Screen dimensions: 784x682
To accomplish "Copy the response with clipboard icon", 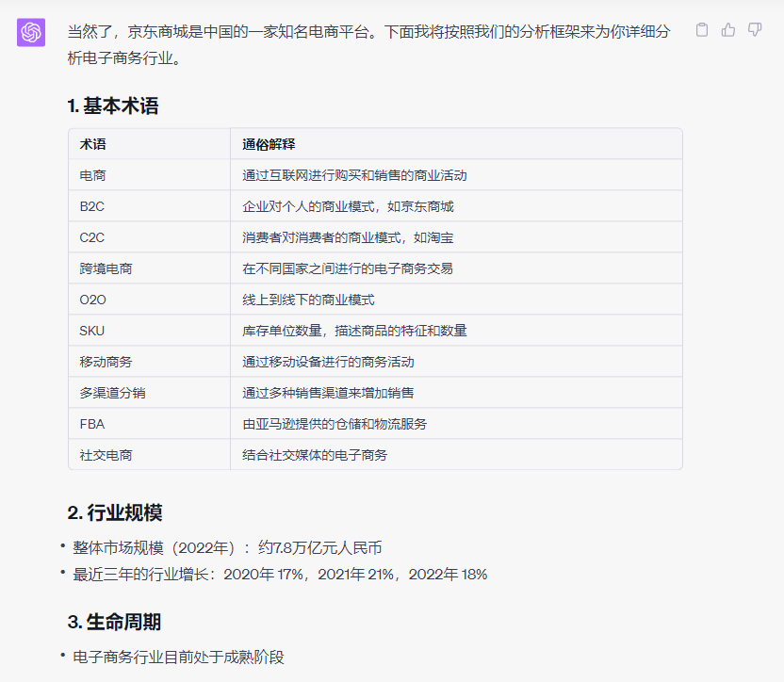I will pyautogui.click(x=702, y=30).
